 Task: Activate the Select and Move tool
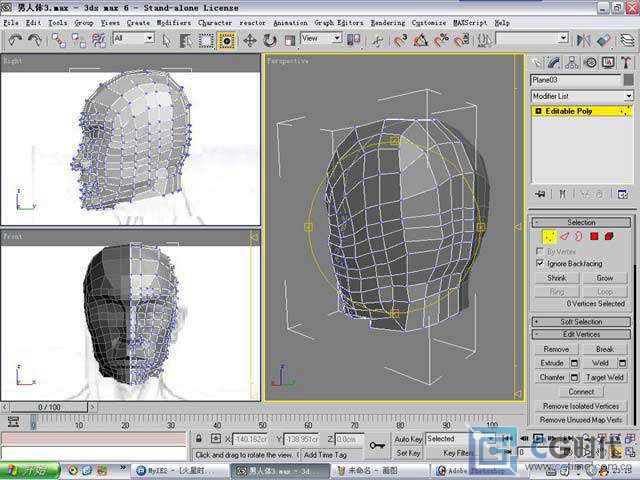(249, 40)
